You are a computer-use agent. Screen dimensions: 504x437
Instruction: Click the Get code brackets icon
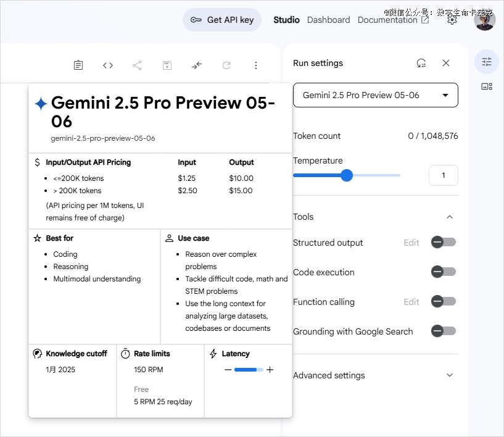point(108,65)
